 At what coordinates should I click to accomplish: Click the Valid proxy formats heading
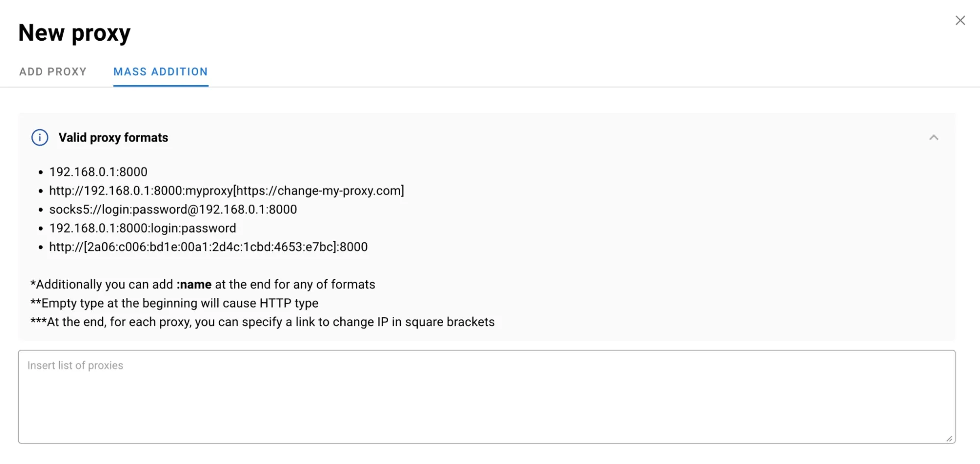[114, 138]
